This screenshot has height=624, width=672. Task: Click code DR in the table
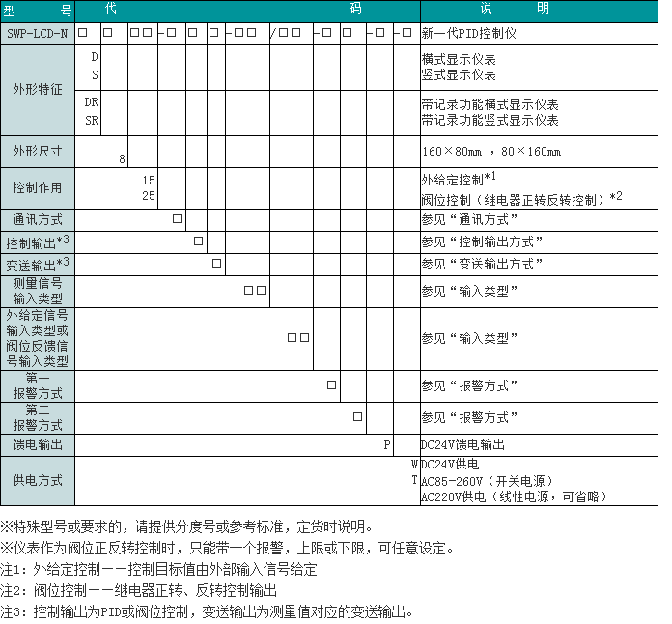pyautogui.click(x=92, y=102)
